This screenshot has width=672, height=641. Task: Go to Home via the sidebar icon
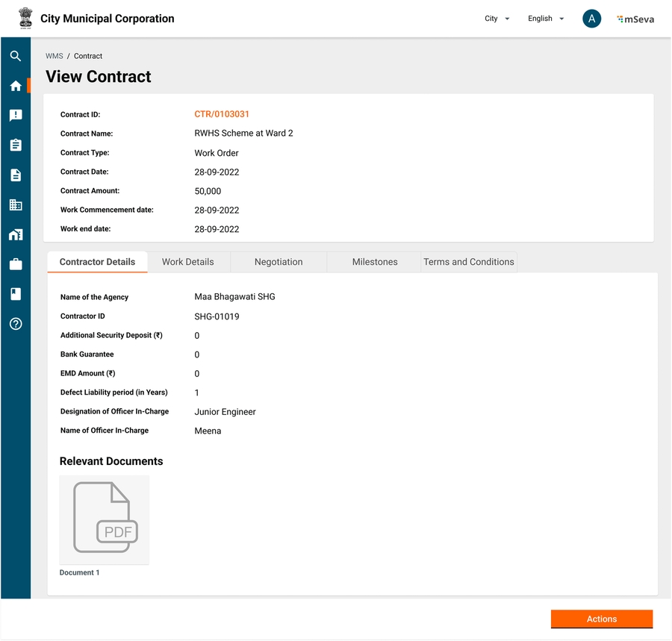[x=16, y=86]
